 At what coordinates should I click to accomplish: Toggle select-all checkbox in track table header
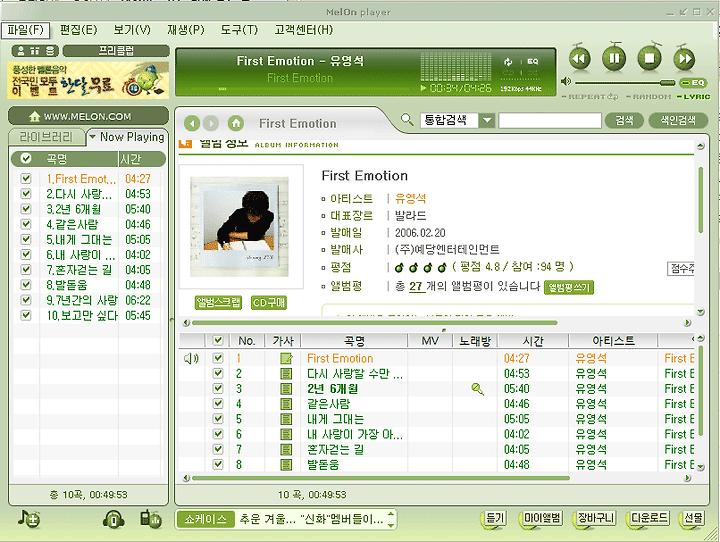[218, 340]
